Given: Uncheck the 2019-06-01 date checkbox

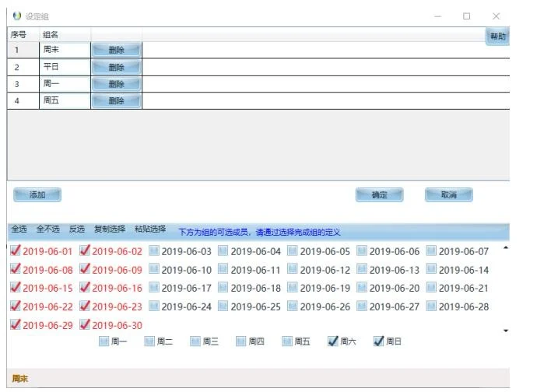Looking at the screenshot, I should click(16, 251).
